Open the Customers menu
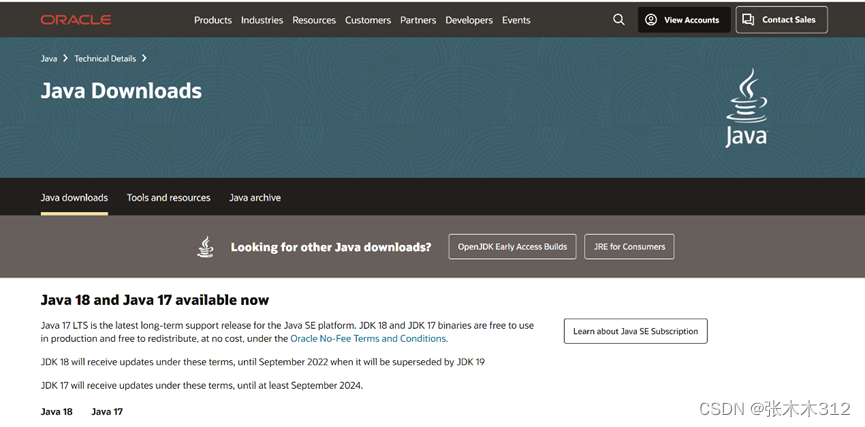The image size is (865, 427). coord(368,20)
